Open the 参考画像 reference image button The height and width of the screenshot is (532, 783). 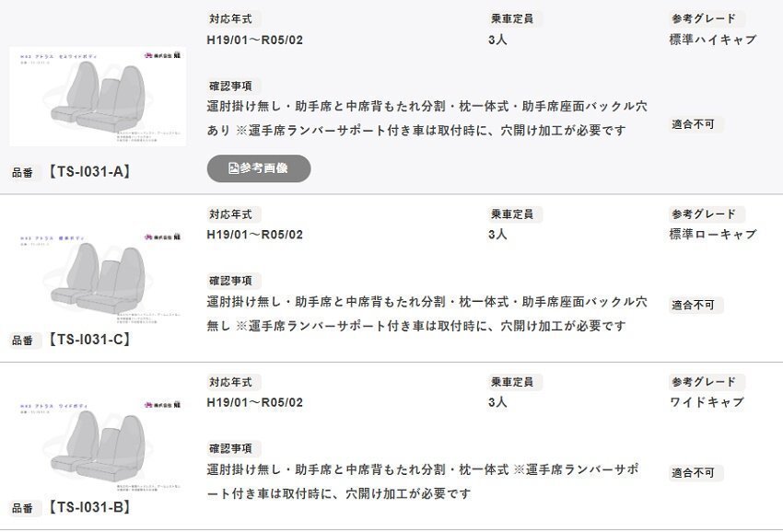pyautogui.click(x=260, y=168)
